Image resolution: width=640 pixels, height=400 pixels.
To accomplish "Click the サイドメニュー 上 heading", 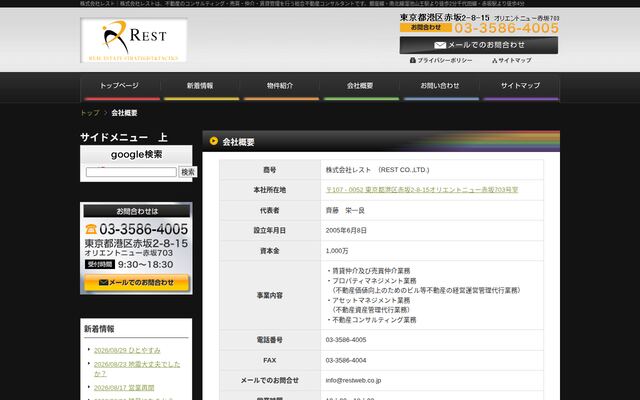I will coord(124,137).
